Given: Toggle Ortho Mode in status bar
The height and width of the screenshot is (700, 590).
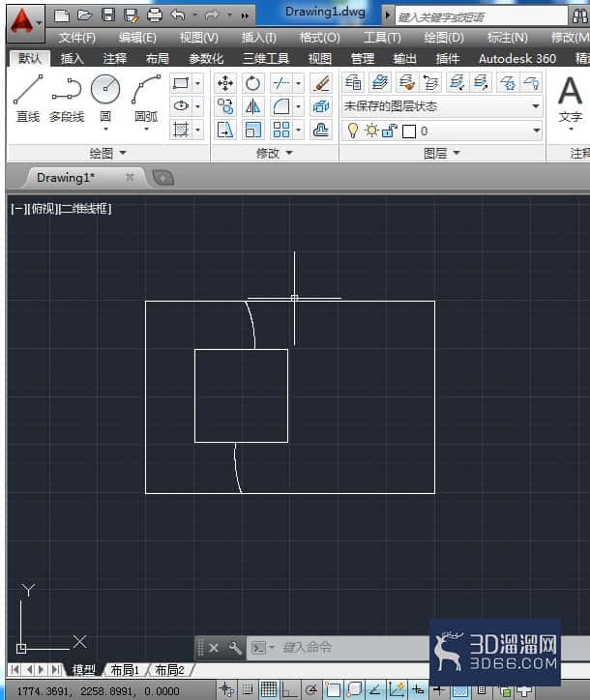Looking at the screenshot, I should pyautogui.click(x=290, y=689).
